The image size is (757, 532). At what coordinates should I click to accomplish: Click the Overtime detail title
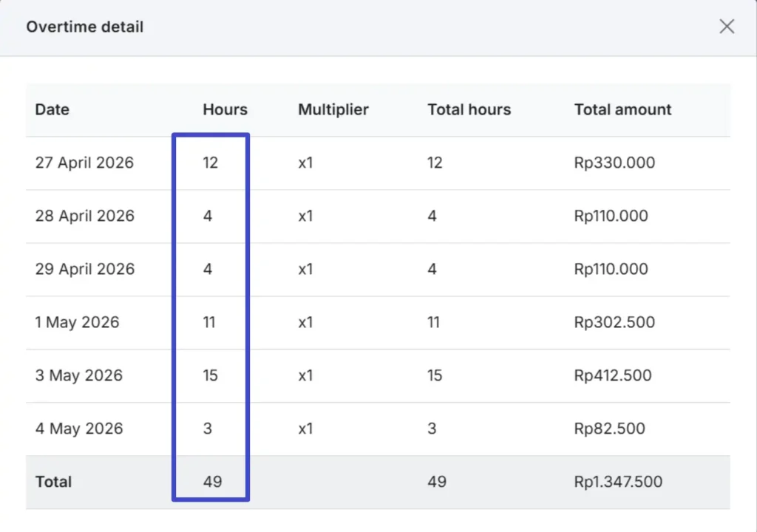click(x=85, y=27)
